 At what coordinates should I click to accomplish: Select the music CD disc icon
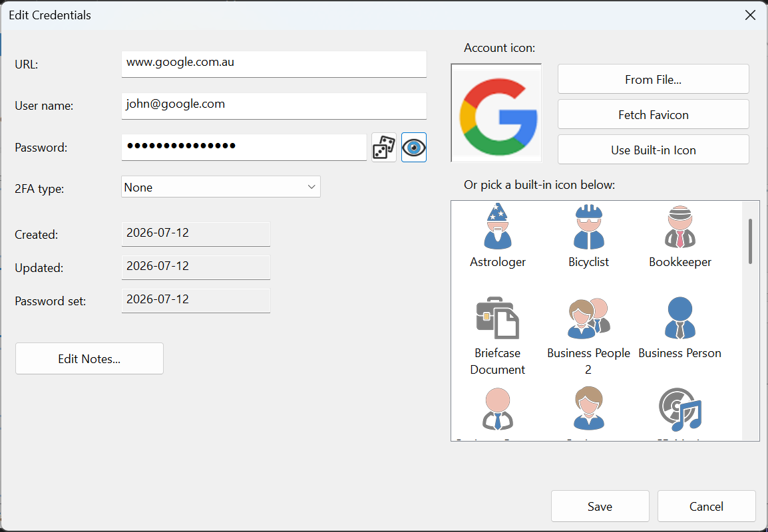tap(680, 409)
